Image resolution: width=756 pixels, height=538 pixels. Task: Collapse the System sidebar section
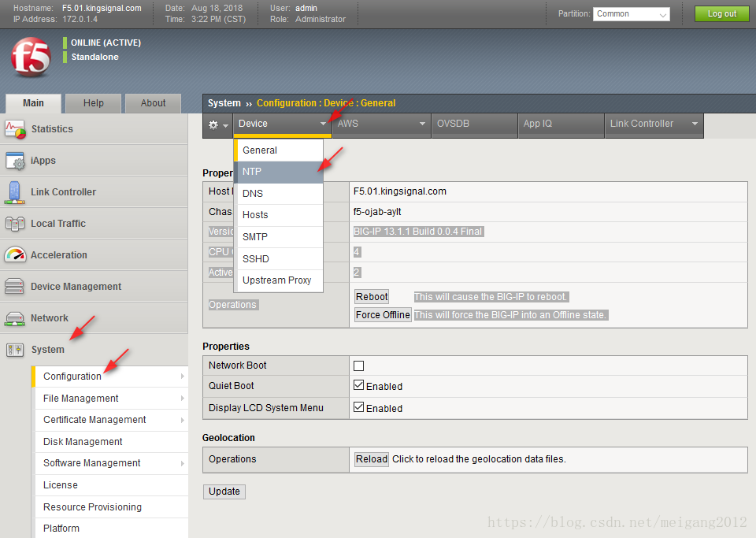(94, 350)
